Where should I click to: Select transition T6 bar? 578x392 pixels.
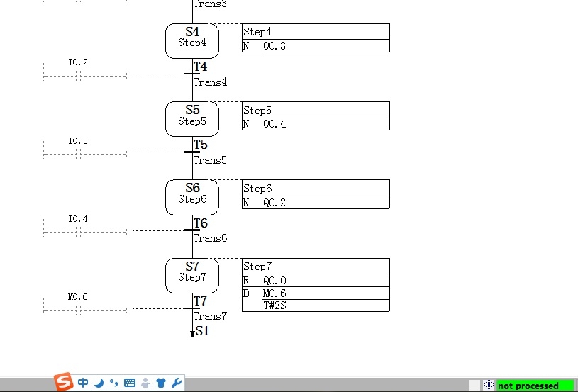[x=192, y=230]
